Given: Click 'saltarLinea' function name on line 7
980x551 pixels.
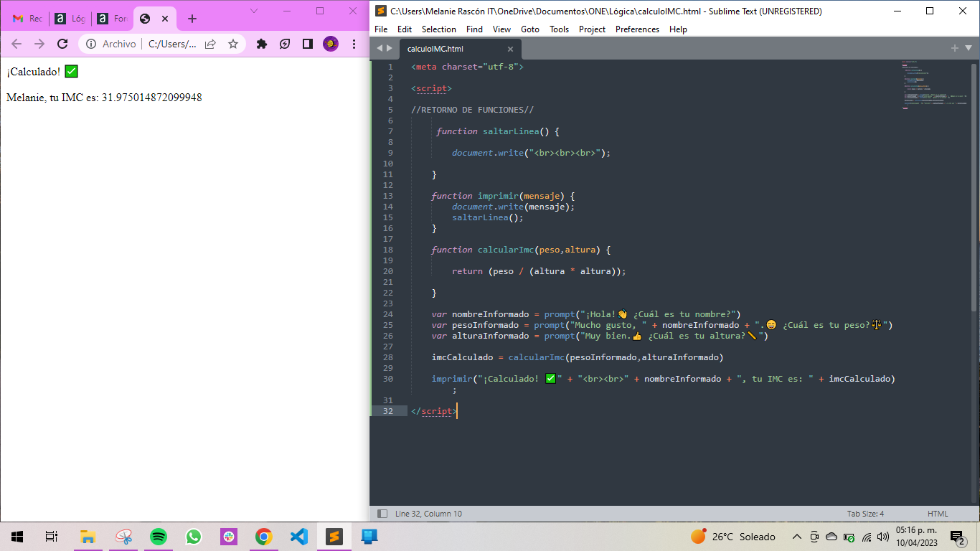Looking at the screenshot, I should (511, 131).
